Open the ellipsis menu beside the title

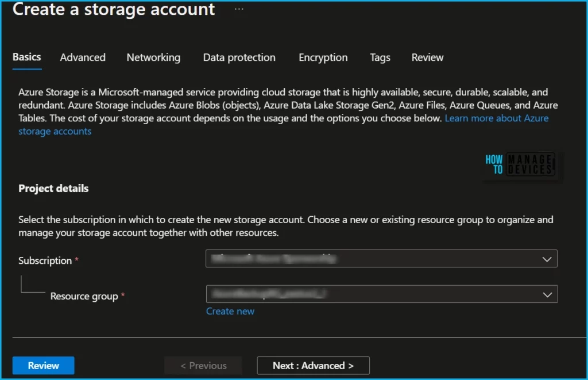pyautogui.click(x=239, y=9)
